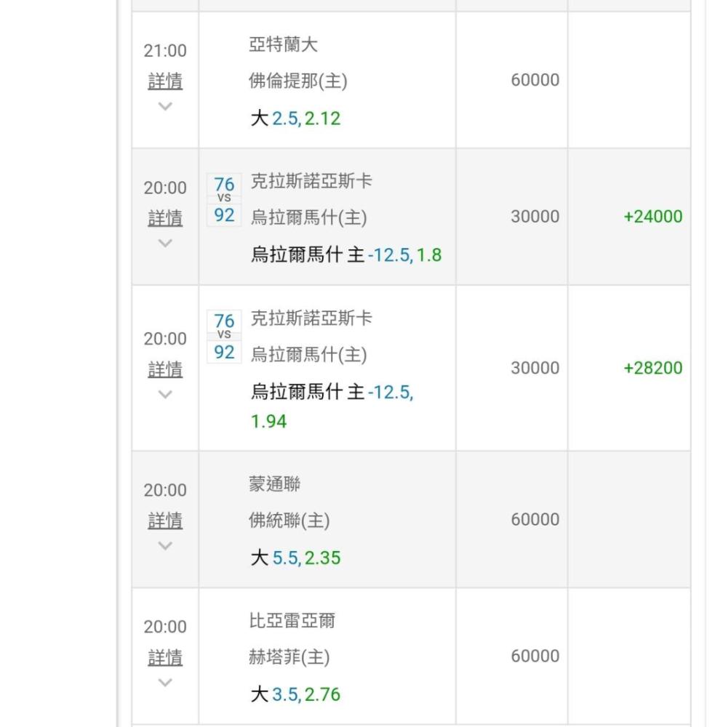This screenshot has width=728, height=727.
Task: Open 詳情 link for 蒙通聯 match
Action: tap(165, 521)
